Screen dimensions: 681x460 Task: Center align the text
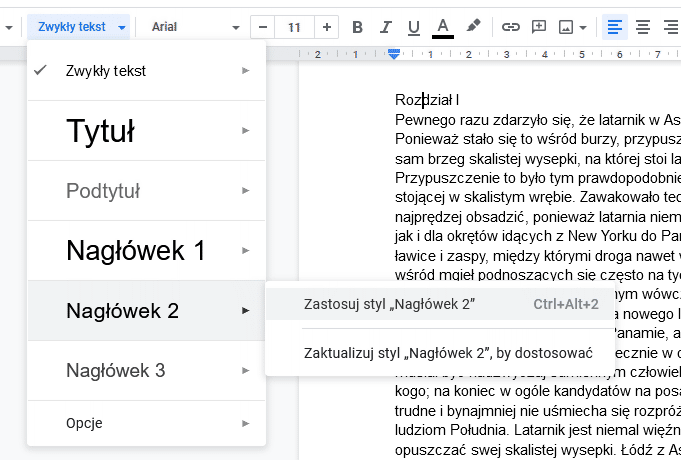[x=643, y=27]
